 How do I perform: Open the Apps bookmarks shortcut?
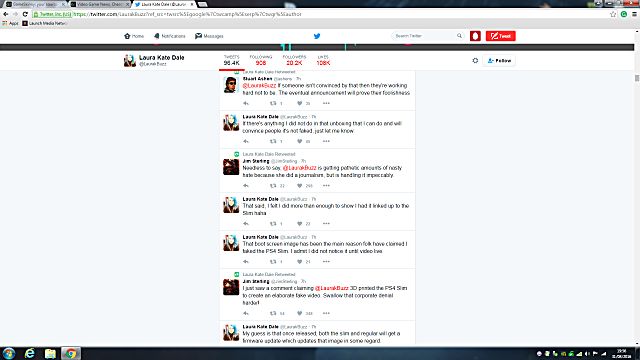pos(11,23)
